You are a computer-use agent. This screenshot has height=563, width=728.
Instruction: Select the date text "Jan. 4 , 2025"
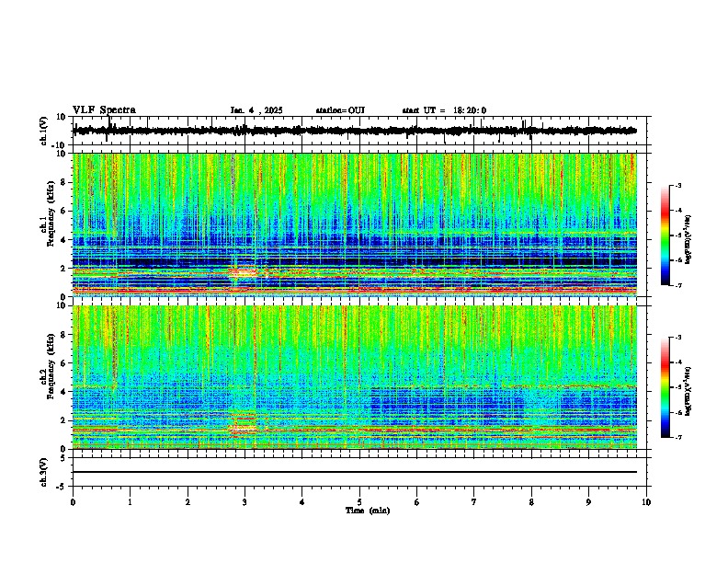256,110
